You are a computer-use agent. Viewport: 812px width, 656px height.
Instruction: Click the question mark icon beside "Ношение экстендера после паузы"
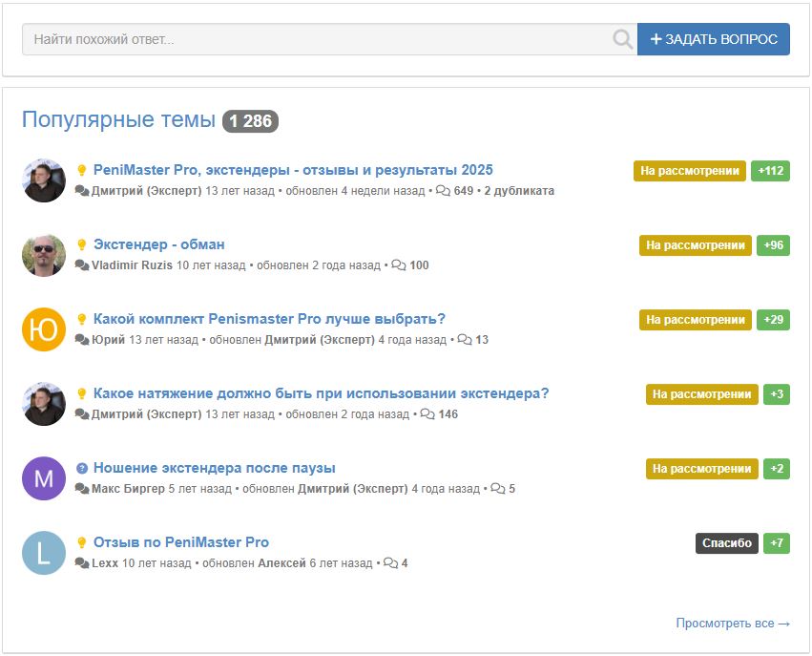[x=82, y=469]
